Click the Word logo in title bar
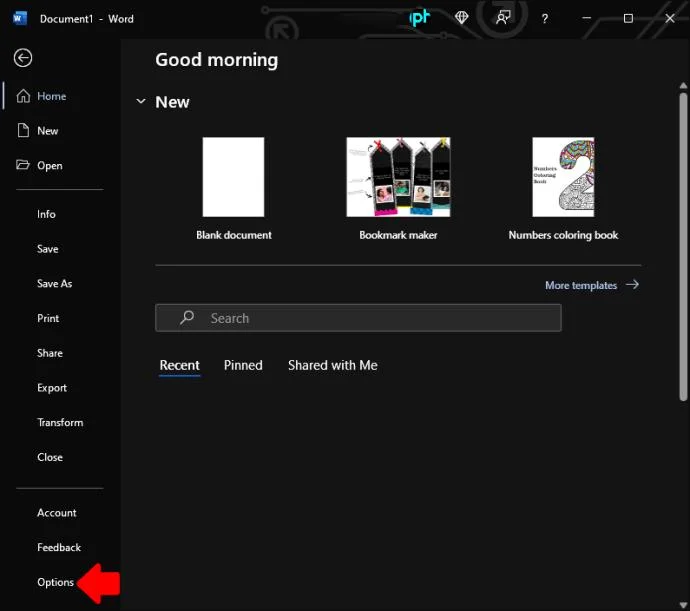The image size is (690, 611). 20,18
